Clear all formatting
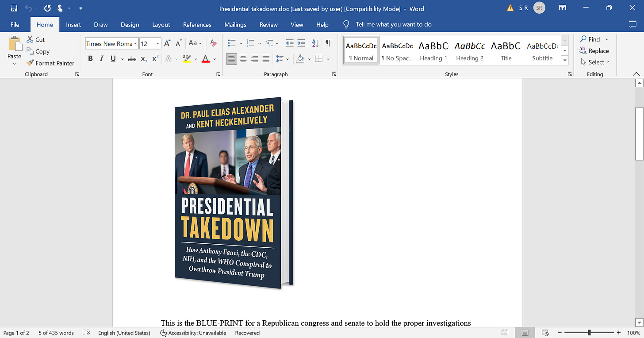The image size is (644, 338). (214, 43)
